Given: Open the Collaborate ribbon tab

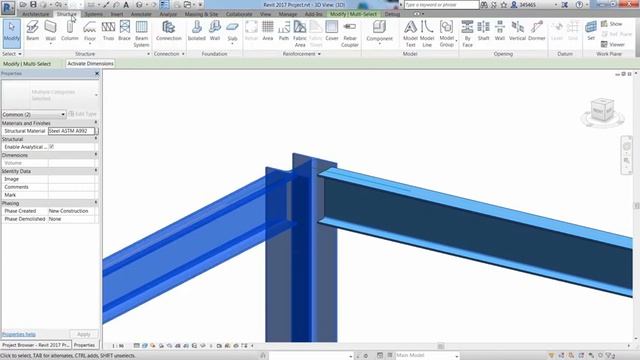Looking at the screenshot, I should click(239, 14).
